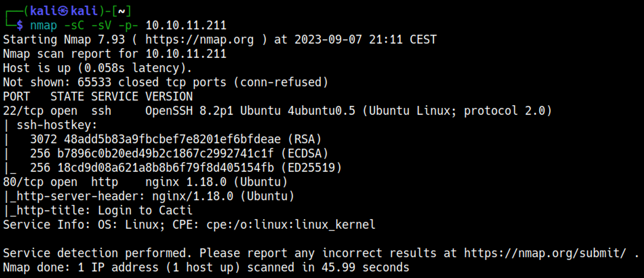Click the -p- option in the command
Image resolution: width=644 pixels, height=278 pixels.
(x=128, y=25)
